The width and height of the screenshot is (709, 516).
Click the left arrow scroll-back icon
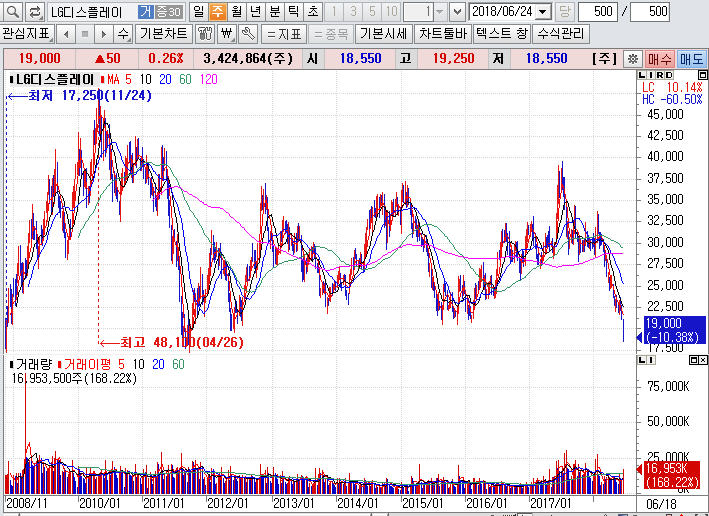65,33
